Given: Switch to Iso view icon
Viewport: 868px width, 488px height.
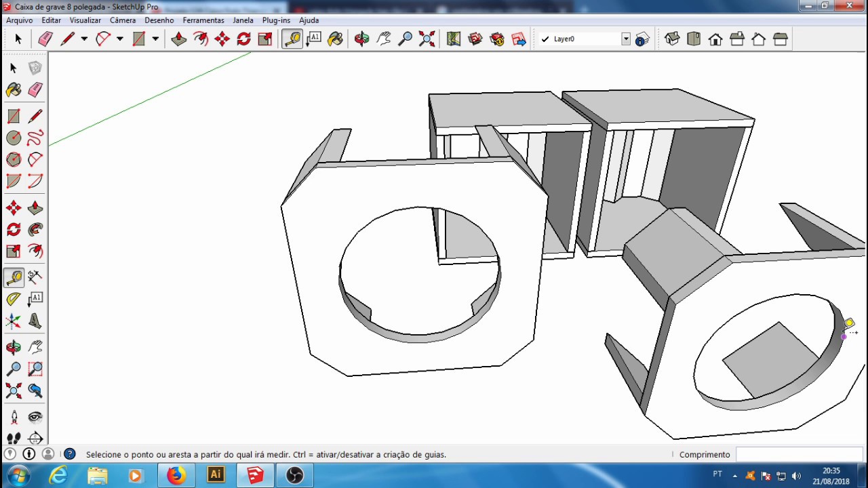Looking at the screenshot, I should click(672, 39).
